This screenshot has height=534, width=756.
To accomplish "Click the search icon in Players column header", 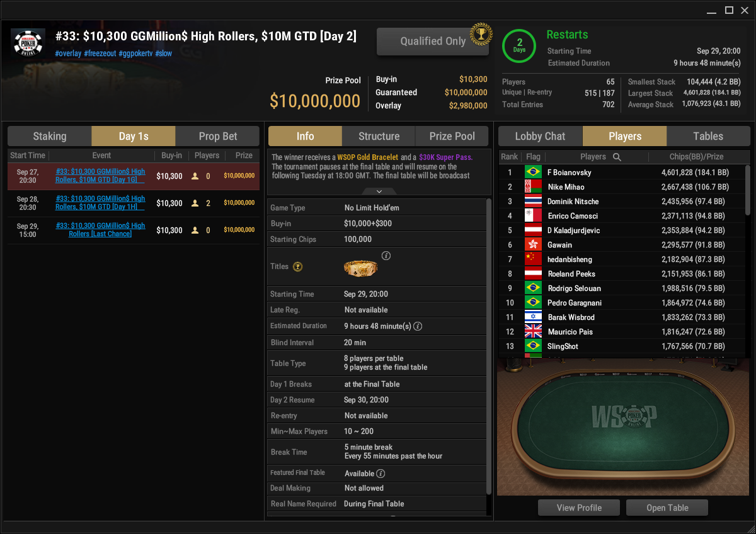I will pyautogui.click(x=617, y=157).
